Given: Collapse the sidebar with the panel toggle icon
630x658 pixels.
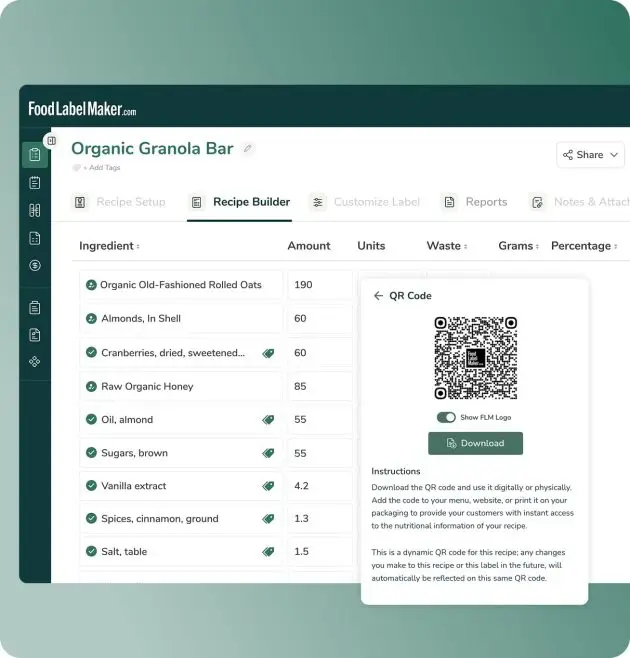Looking at the screenshot, I should pos(51,141).
